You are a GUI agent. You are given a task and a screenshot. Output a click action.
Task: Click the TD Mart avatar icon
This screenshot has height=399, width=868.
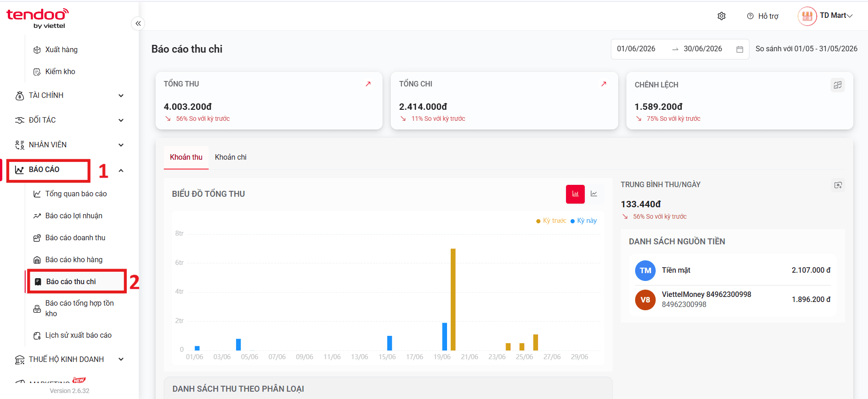[x=807, y=16]
